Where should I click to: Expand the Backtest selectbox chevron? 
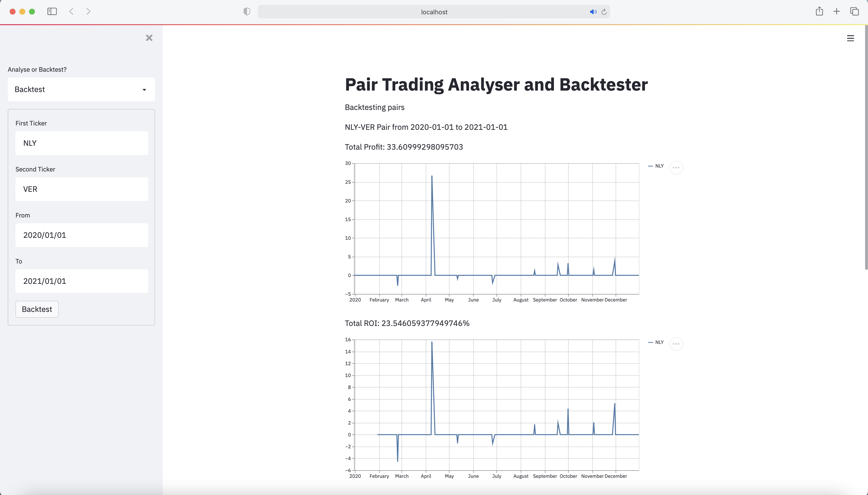coord(144,90)
